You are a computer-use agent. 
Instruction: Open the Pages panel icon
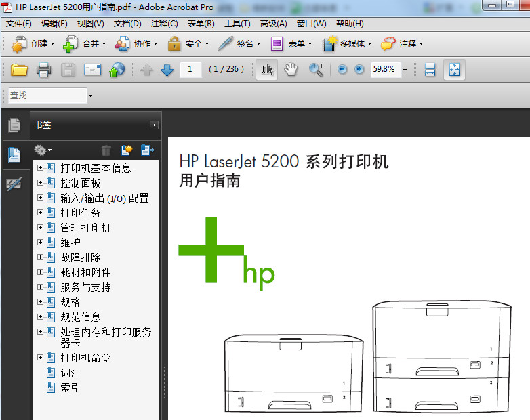tap(14, 125)
